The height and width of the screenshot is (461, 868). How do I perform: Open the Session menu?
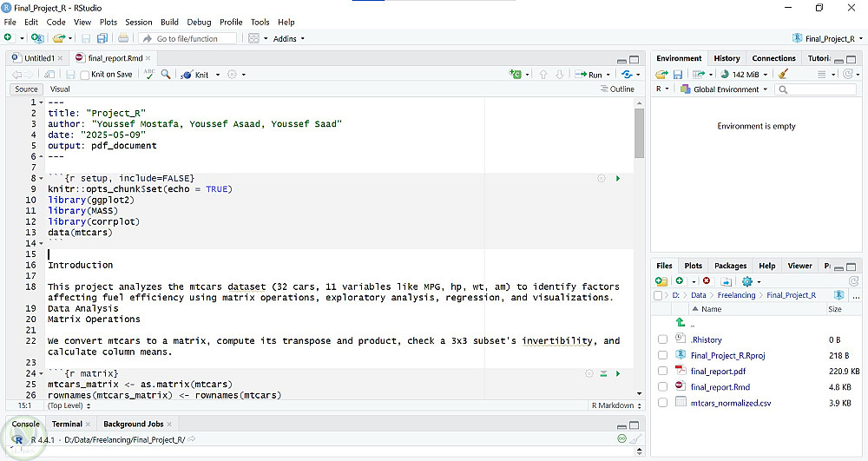pyautogui.click(x=138, y=22)
